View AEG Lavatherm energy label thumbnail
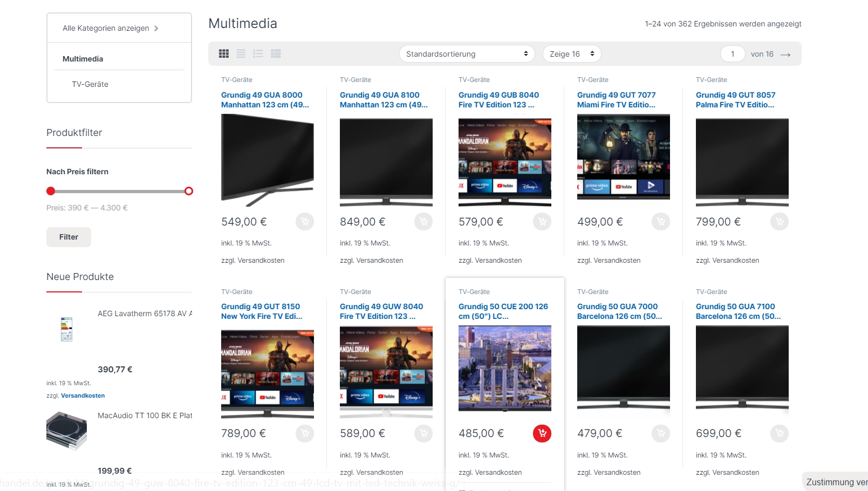 point(66,329)
